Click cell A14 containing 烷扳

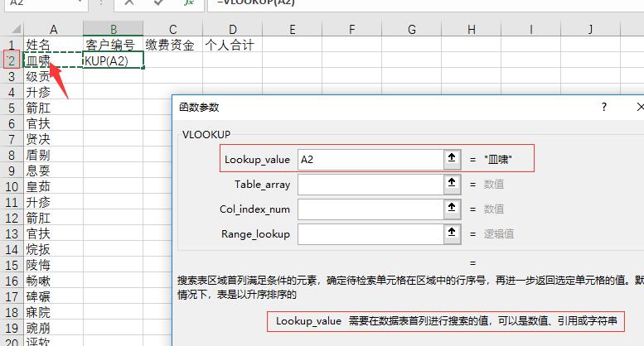pyautogui.click(x=53, y=249)
